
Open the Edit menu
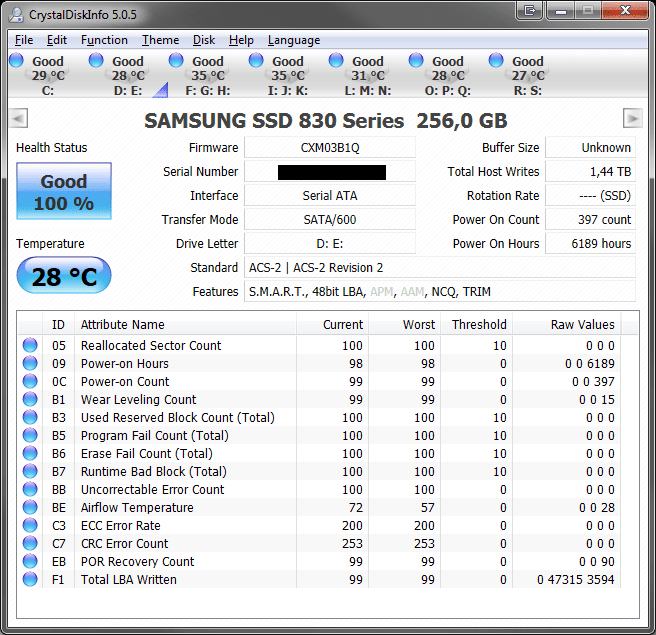pyautogui.click(x=57, y=40)
